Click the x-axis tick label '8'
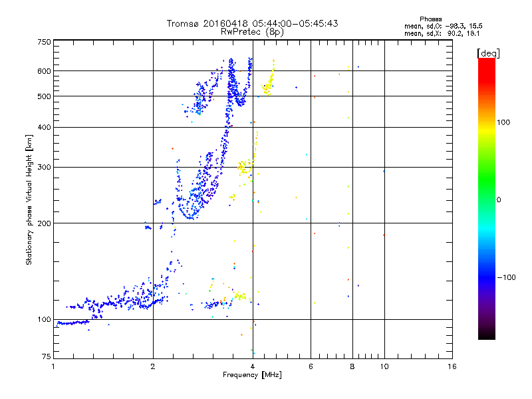The image size is (532, 399). tap(352, 366)
